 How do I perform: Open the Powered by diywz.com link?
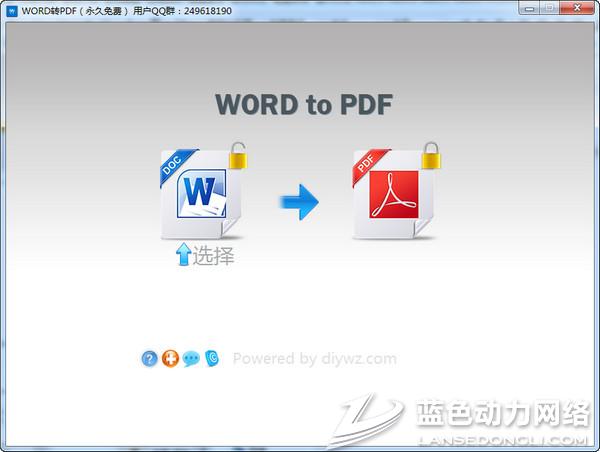(314, 358)
